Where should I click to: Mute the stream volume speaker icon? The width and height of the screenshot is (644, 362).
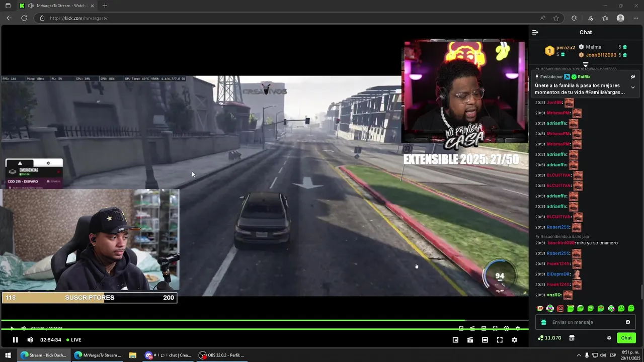tap(30, 340)
